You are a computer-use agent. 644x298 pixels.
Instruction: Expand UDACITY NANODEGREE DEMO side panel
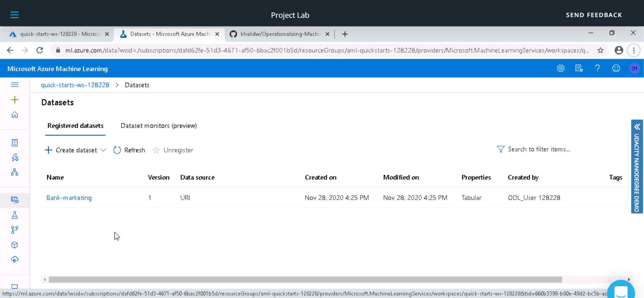637,167
